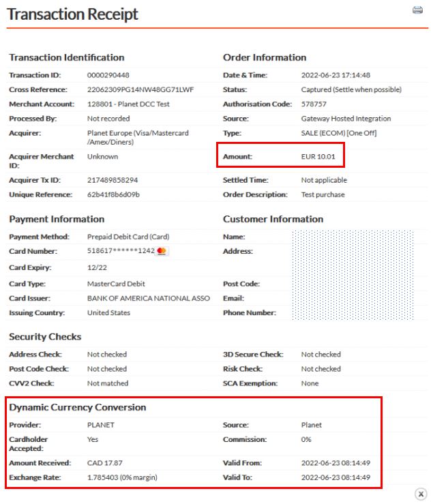Click order description Test purchase
This screenshot has width=431, height=504.
pyautogui.click(x=323, y=194)
